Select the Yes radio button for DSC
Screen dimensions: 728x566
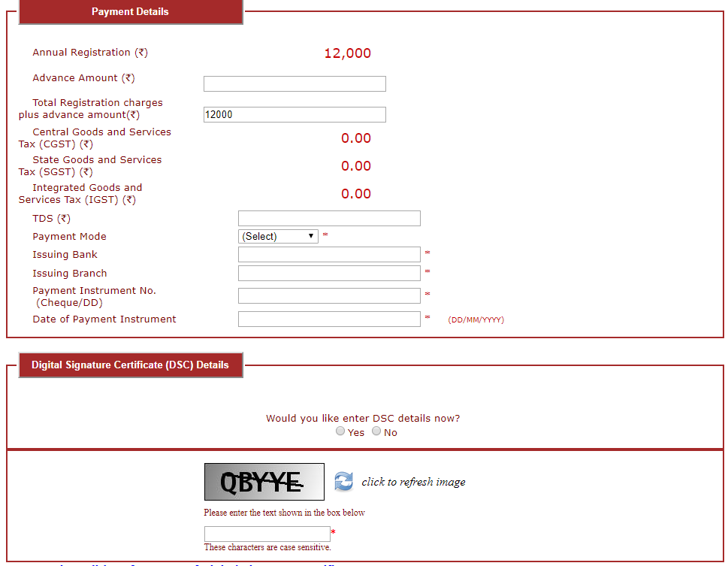[x=340, y=431]
